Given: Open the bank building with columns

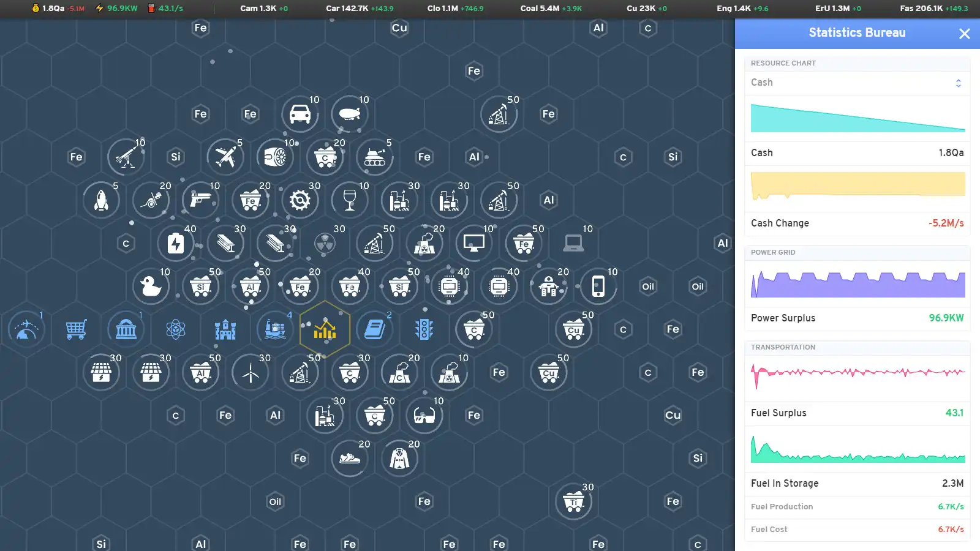Looking at the screenshot, I should click(x=126, y=329).
